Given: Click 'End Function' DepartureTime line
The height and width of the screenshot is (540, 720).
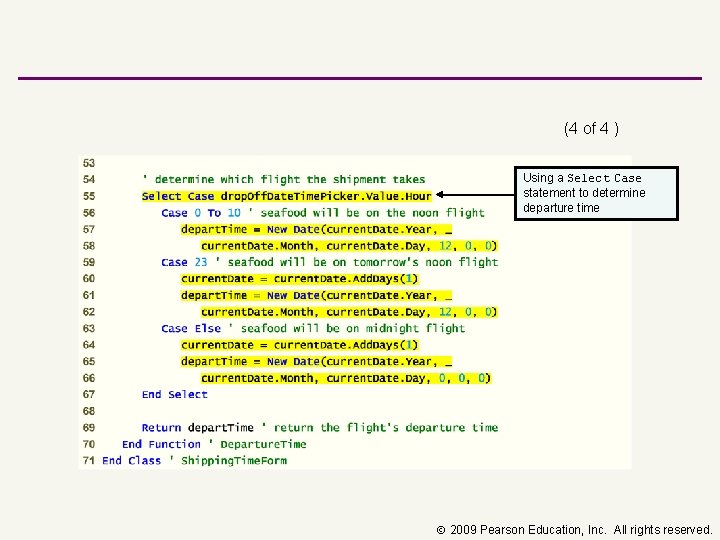Looking at the screenshot, I should [214, 444].
